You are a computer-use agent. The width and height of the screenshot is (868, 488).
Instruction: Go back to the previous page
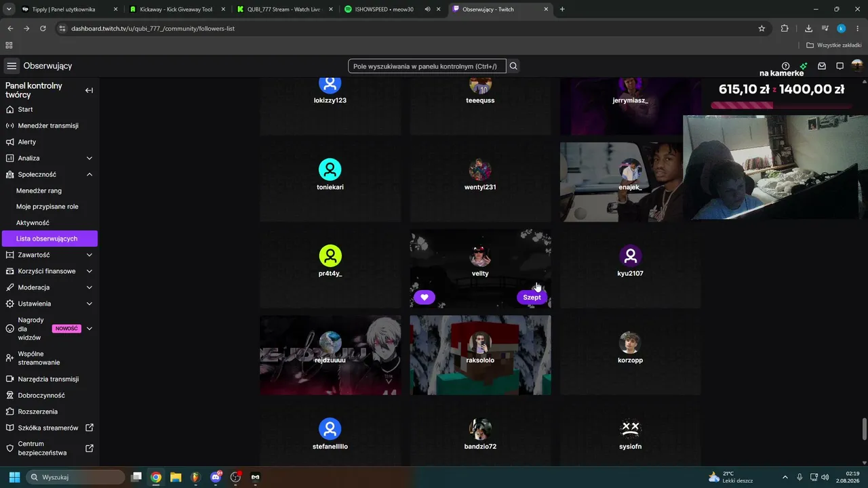(10, 28)
